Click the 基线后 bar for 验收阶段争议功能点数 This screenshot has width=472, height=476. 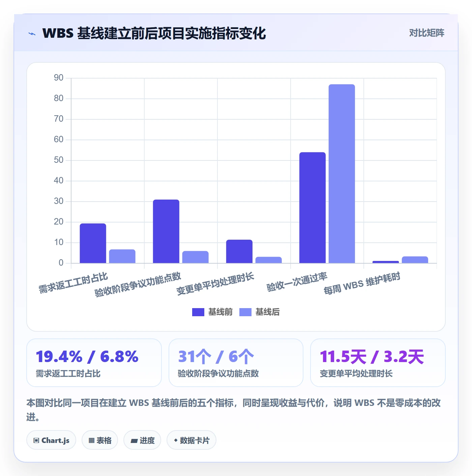(x=196, y=257)
